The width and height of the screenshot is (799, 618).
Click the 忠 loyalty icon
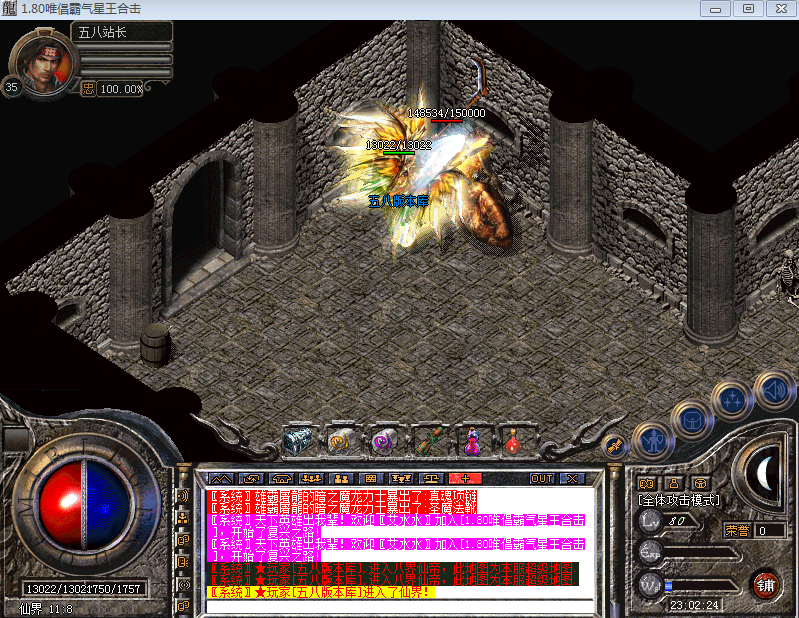(88, 89)
